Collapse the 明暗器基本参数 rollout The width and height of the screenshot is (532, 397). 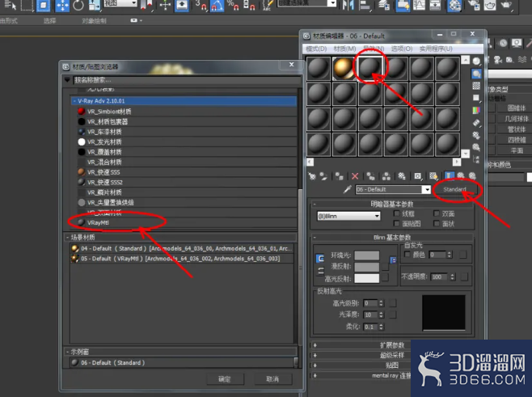(391, 204)
